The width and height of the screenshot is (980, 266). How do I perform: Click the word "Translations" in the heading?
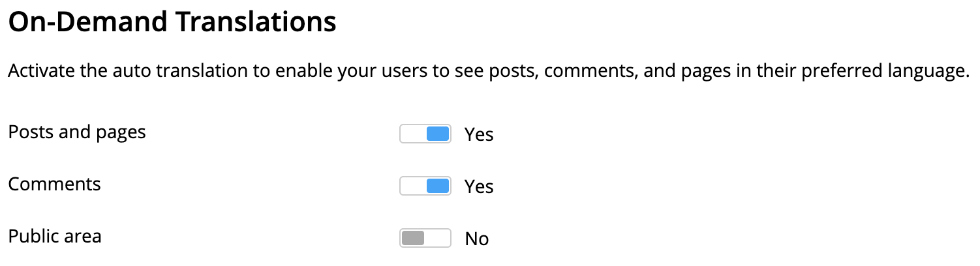(256, 23)
